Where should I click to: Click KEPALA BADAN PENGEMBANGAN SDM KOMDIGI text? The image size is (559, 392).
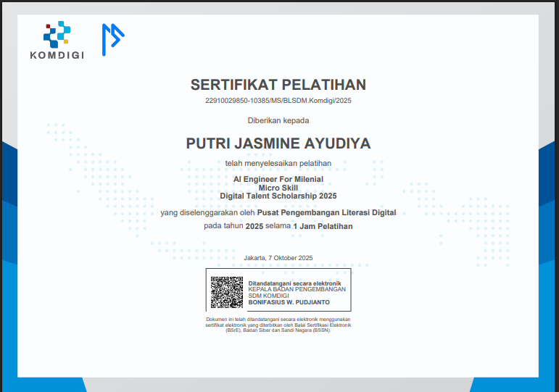(x=297, y=293)
